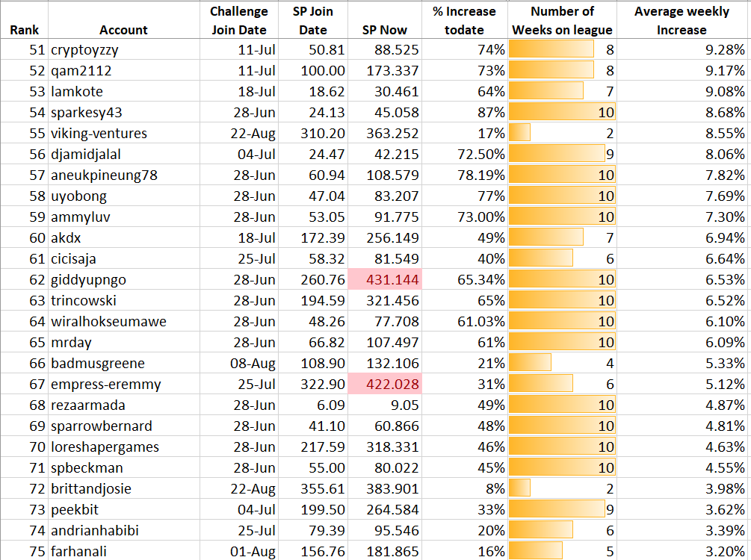751x560 pixels.
Task: Select the cryptoyzzy account cell
Action: coord(123,49)
